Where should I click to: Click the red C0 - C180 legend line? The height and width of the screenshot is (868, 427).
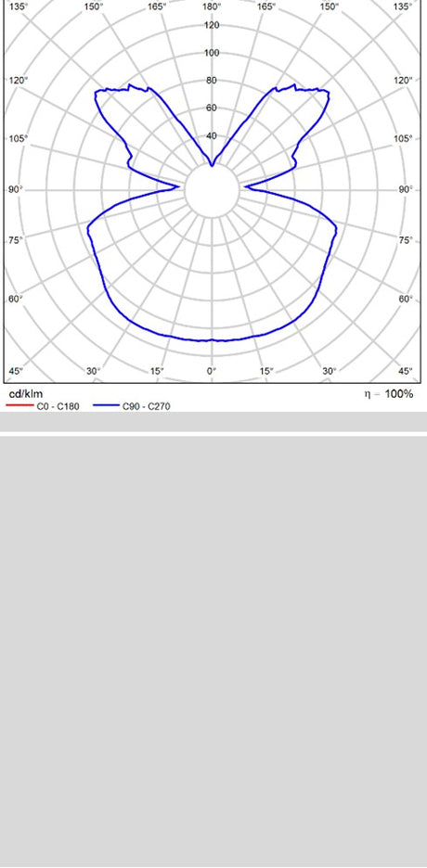point(19,406)
